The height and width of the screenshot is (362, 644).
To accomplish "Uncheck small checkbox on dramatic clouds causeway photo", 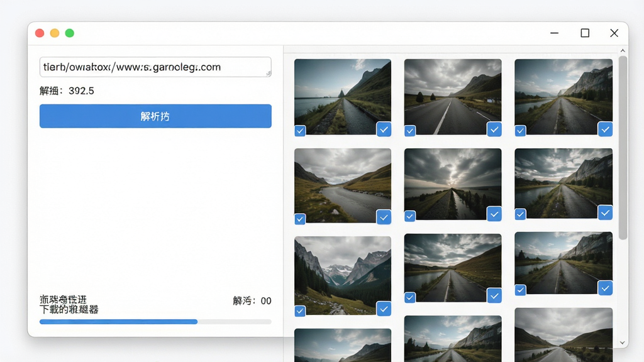I will pos(410,216).
